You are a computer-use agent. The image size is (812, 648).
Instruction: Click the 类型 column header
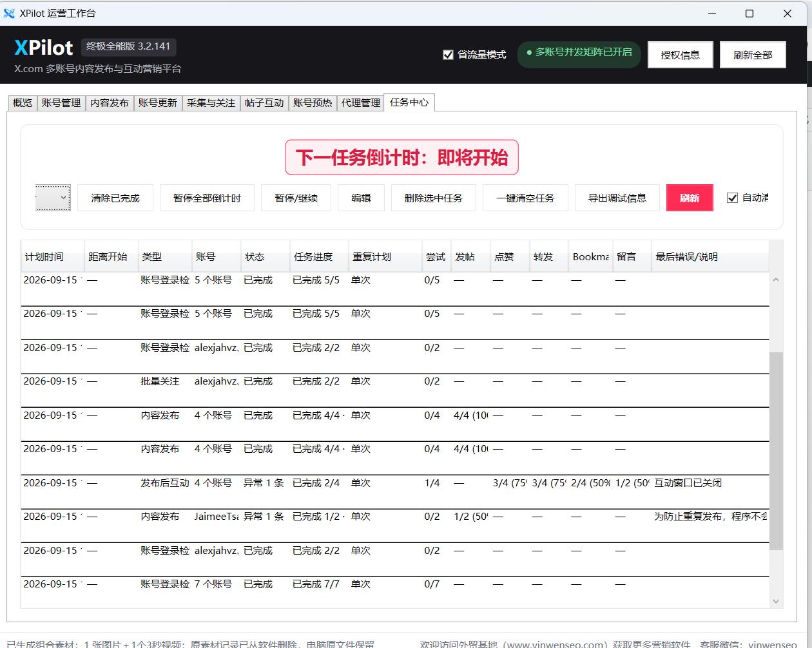click(x=165, y=256)
